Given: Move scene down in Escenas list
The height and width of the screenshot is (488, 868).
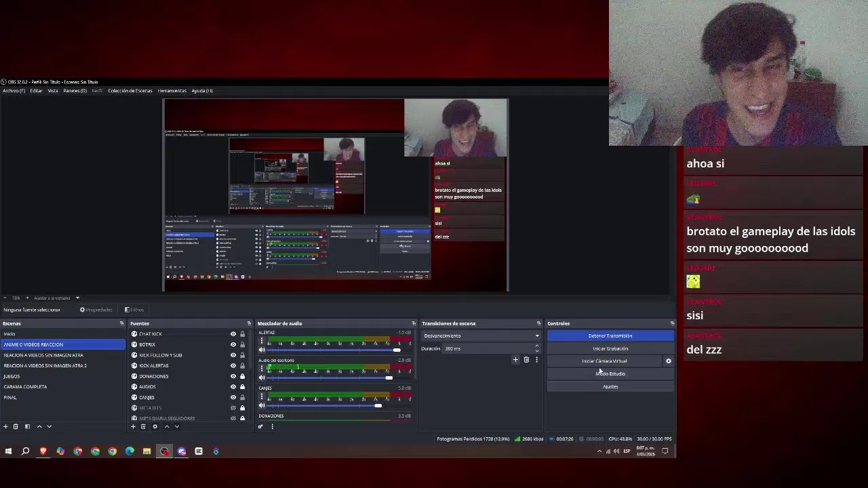Looking at the screenshot, I should click(49, 426).
